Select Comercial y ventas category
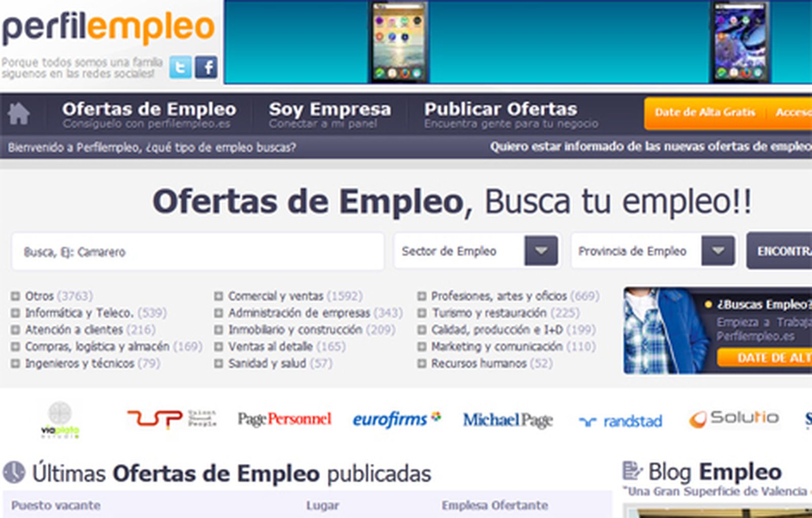 click(295, 296)
